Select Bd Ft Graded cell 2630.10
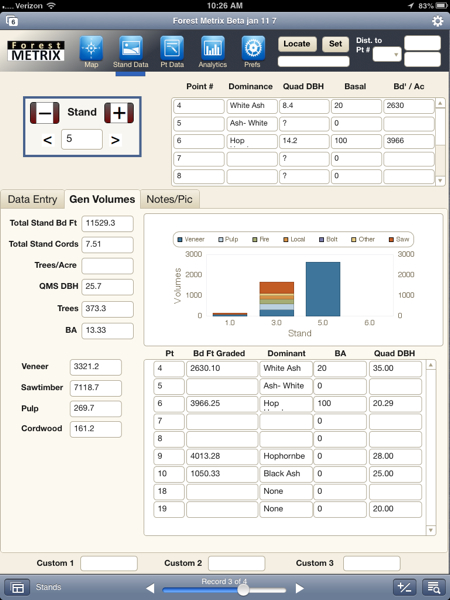 pos(222,368)
